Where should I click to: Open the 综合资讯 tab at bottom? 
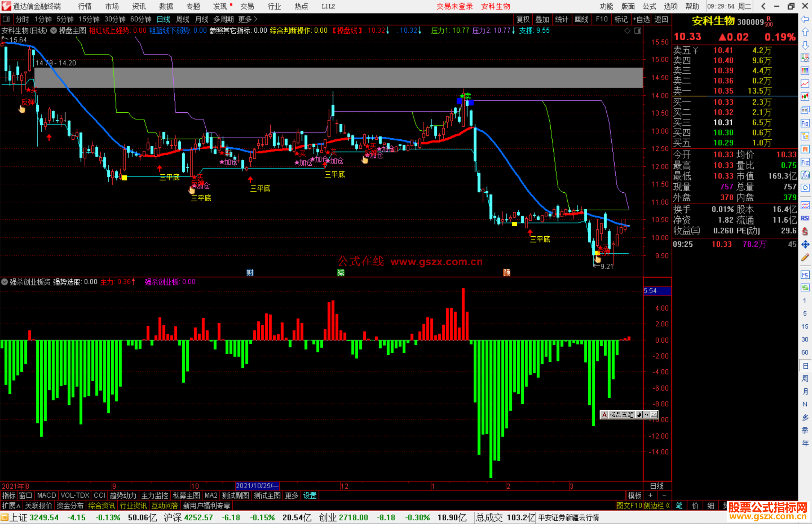(101, 506)
